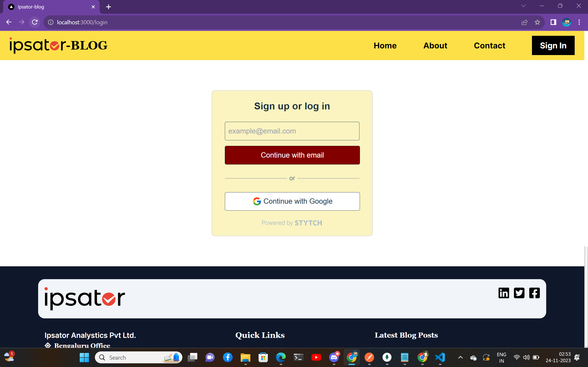Start MongoDB Compass from the taskbar
The height and width of the screenshot is (367, 588).
point(387,357)
